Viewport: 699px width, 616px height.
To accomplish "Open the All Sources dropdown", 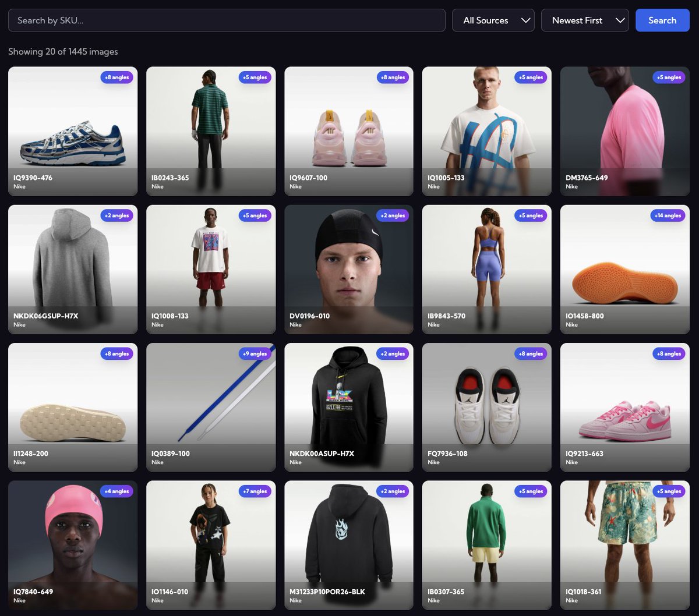I will point(493,20).
